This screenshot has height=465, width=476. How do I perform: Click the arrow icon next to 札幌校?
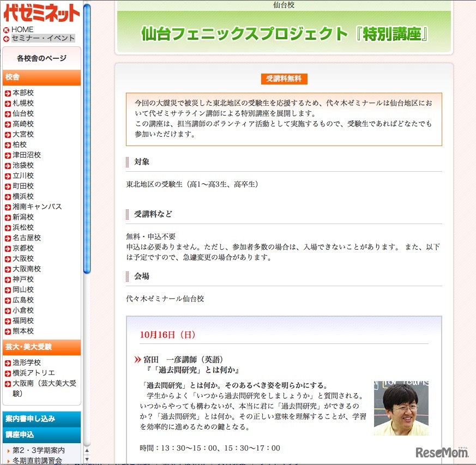(8, 104)
